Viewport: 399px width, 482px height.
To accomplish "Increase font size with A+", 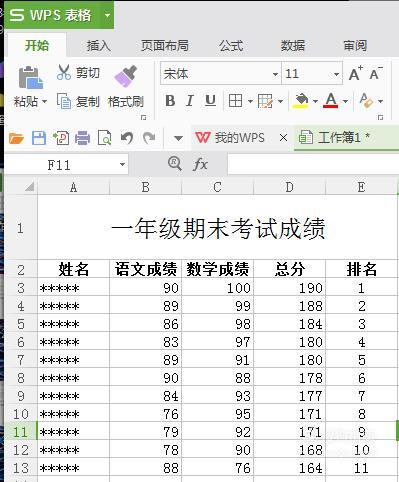I will (x=355, y=74).
